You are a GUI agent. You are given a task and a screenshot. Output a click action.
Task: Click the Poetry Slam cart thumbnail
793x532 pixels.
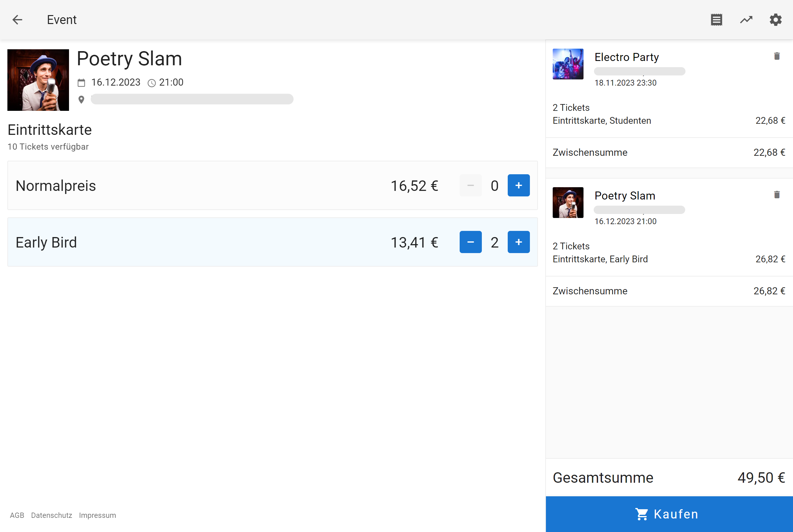tap(568, 203)
